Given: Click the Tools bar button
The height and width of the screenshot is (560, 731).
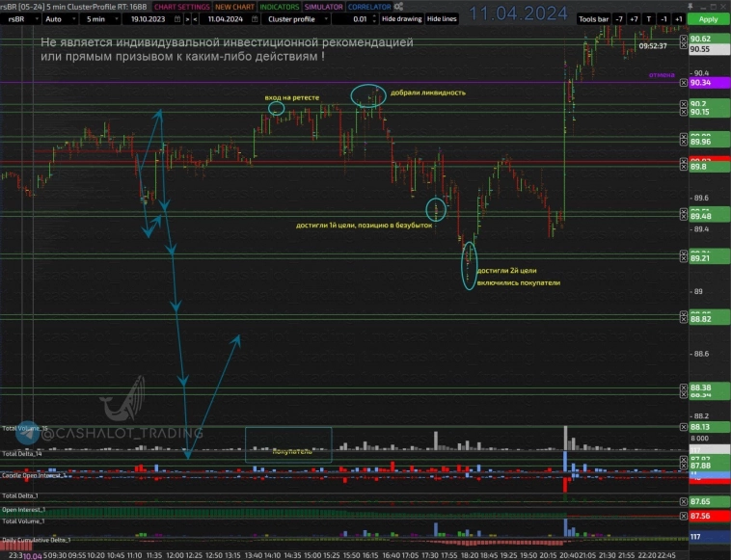Looking at the screenshot, I should click(x=593, y=18).
